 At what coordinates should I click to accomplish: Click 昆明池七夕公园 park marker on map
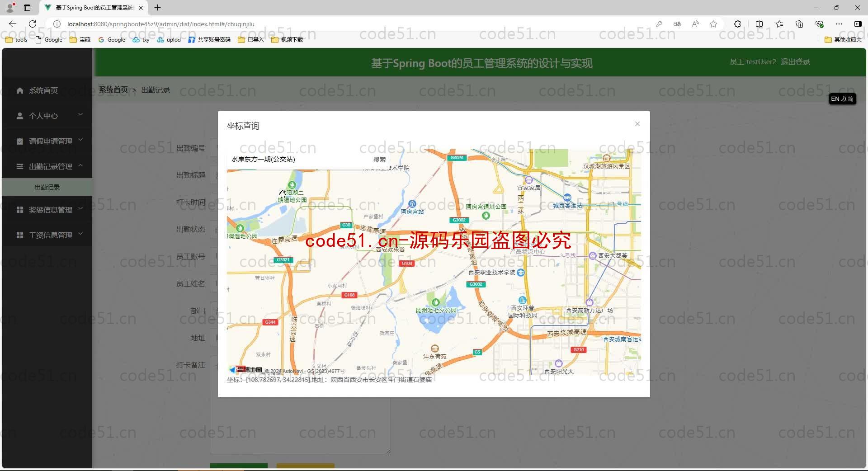[x=436, y=302]
